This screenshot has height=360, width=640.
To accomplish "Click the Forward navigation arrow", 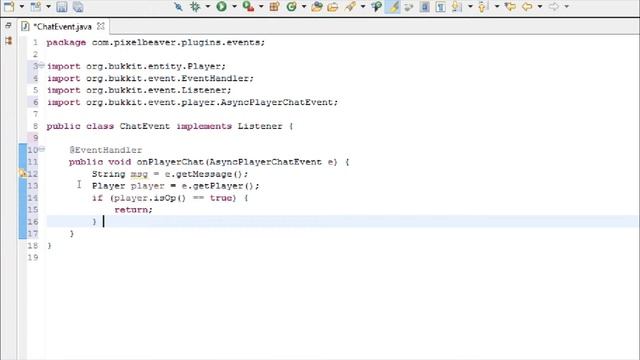I will pos(553,7).
